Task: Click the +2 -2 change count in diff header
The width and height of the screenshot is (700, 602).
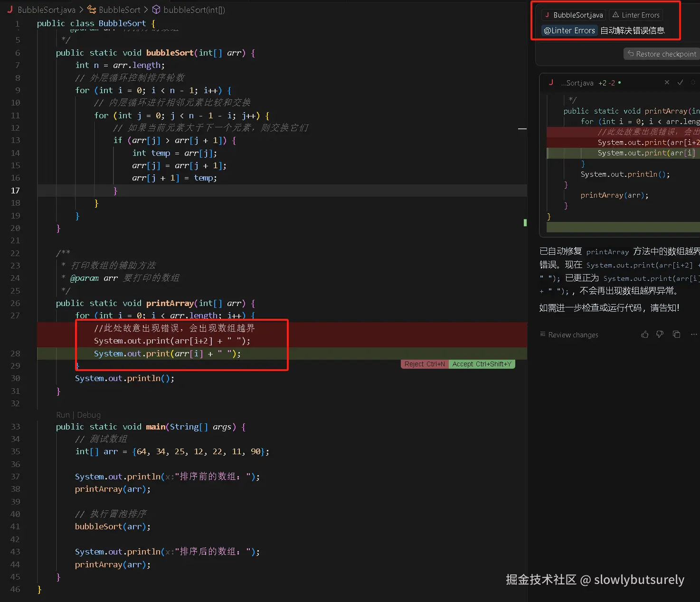Action: tap(606, 83)
